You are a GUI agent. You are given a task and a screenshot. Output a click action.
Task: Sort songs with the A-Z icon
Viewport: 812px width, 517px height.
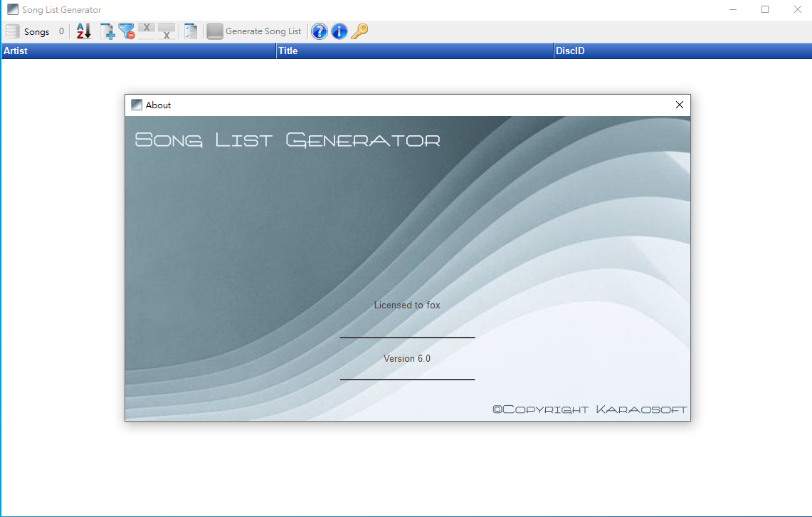[84, 31]
